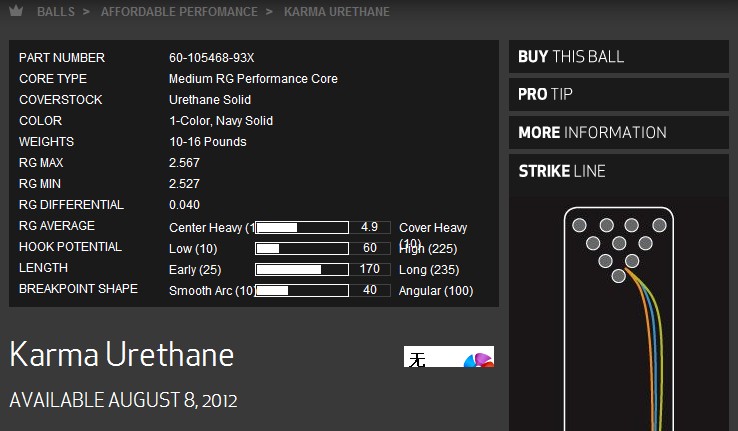Go to AFFORDABLE PERFOMANCE breadcrumb
Viewport: 738px width, 431px height.
click(x=179, y=12)
